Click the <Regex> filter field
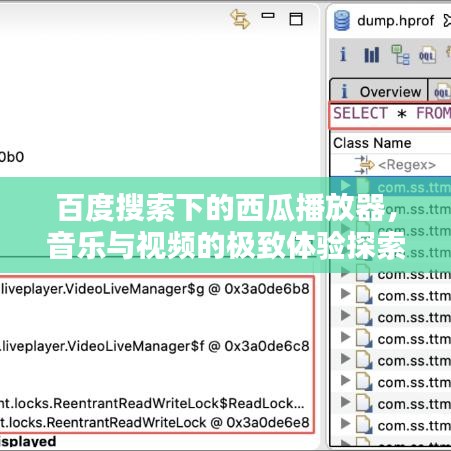451x451 pixels. pyautogui.click(x=406, y=165)
